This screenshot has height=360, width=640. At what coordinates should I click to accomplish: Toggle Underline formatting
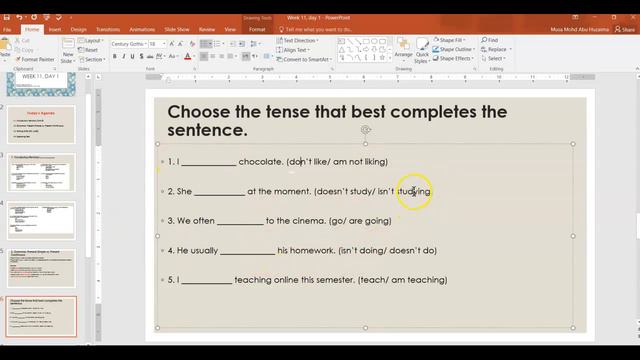point(132,56)
